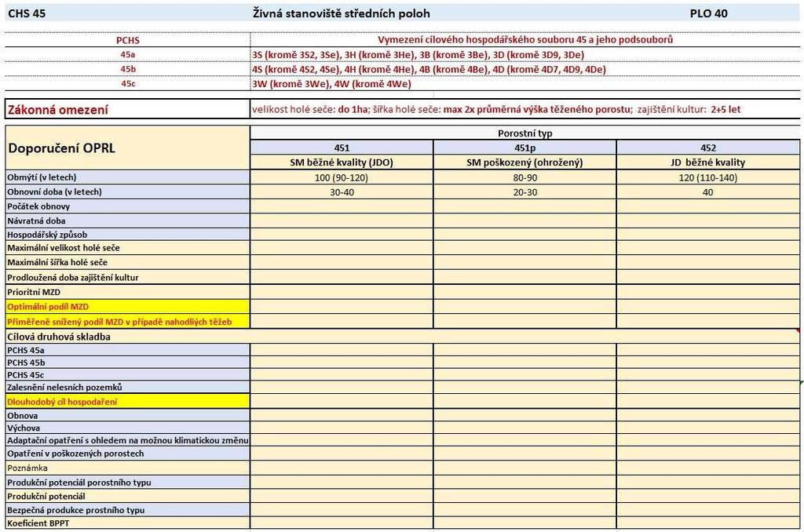The height and width of the screenshot is (532, 804).
Task: Click the row label 'Prioritní MZD'
Action: 127,292
